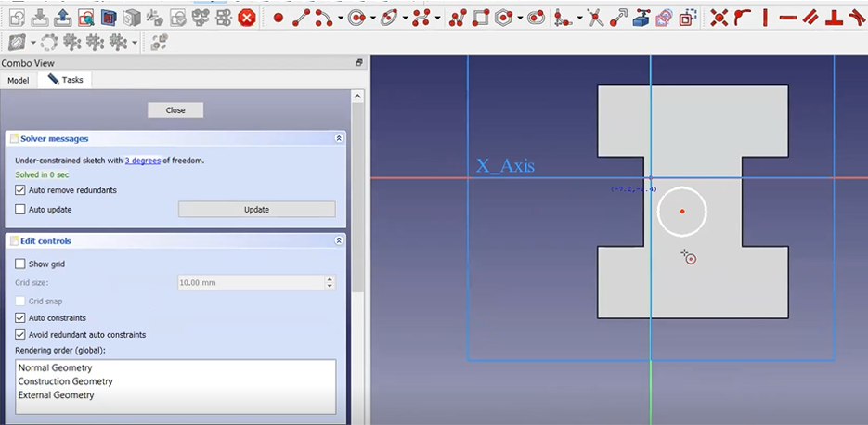This screenshot has width=868, height=425.
Task: Apply the Vertical constraint
Action: click(765, 19)
